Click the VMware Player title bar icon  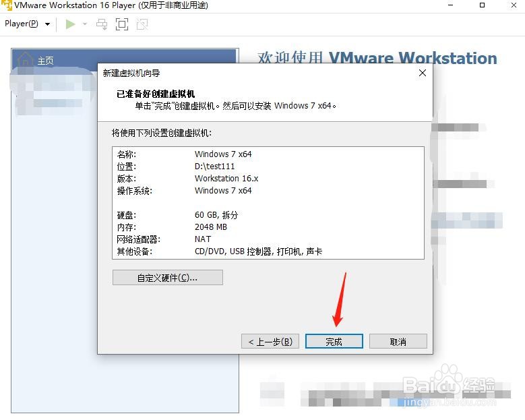tap(6, 5)
